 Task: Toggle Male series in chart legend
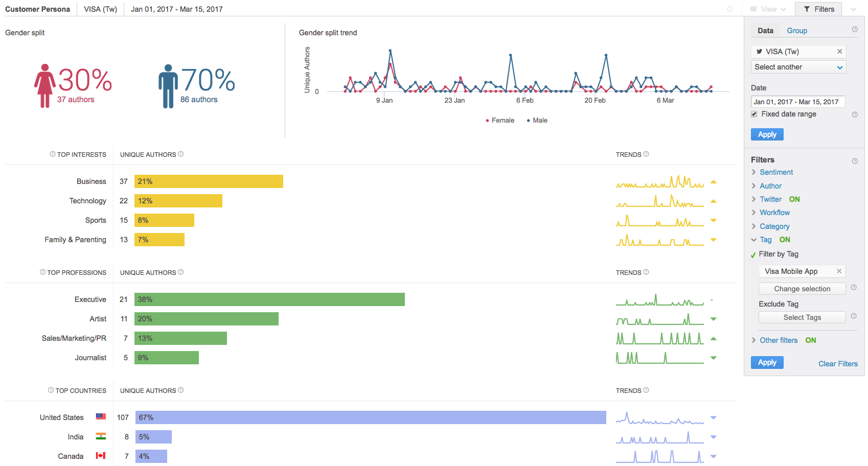(537, 121)
